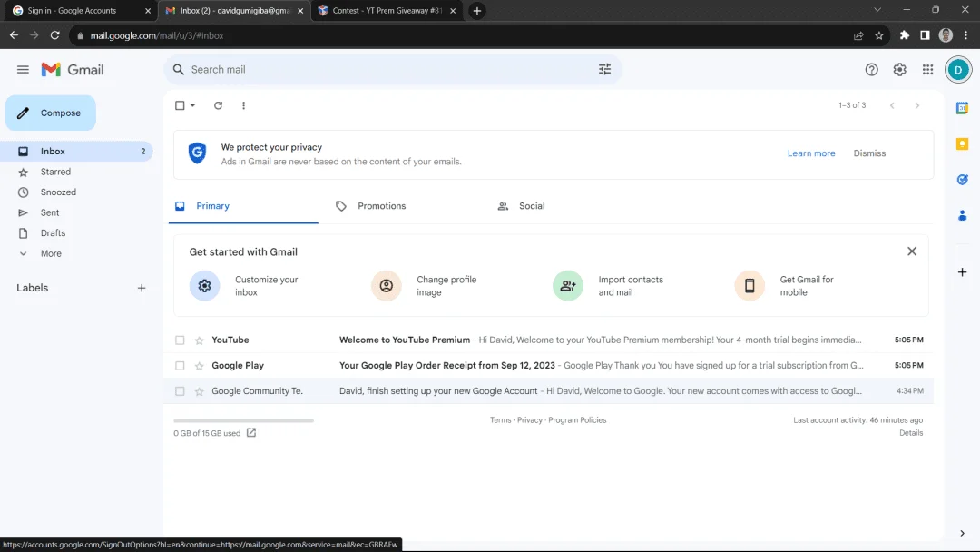The image size is (980, 552).
Task: Click Learn more in privacy banner
Action: pos(810,153)
